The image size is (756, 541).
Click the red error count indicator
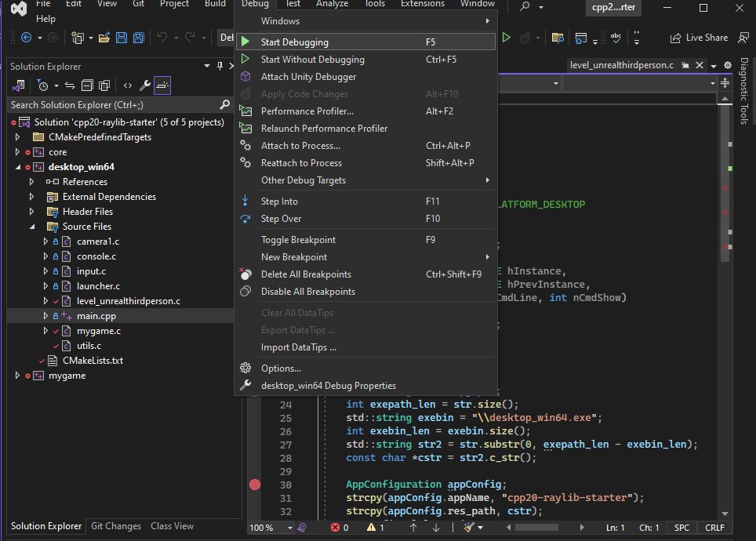click(340, 528)
